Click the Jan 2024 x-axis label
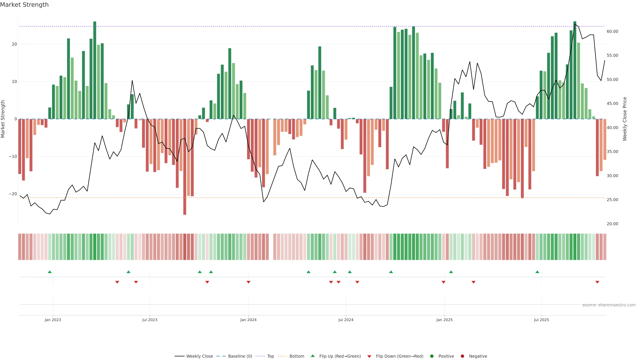This screenshot has width=644, height=362. [x=248, y=320]
